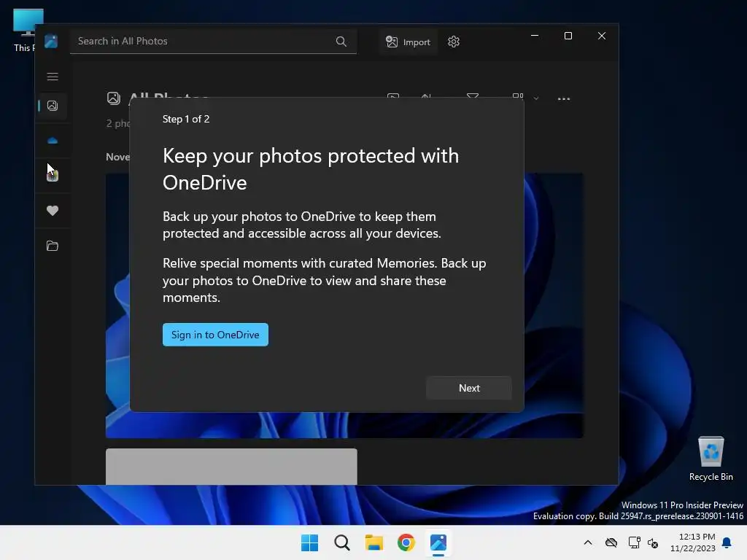
Task: Open the three-dot more options menu
Action: 564,99
